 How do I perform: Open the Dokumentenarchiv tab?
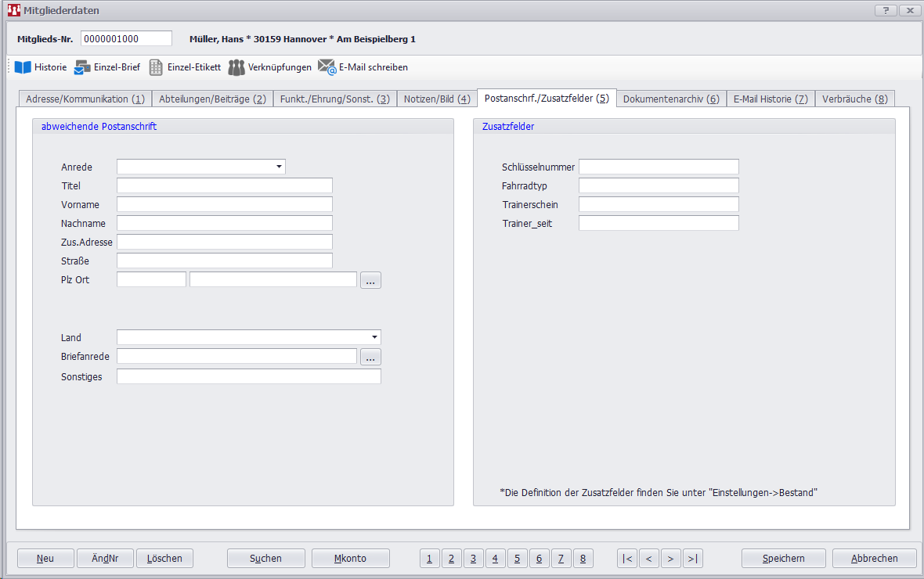click(x=670, y=99)
